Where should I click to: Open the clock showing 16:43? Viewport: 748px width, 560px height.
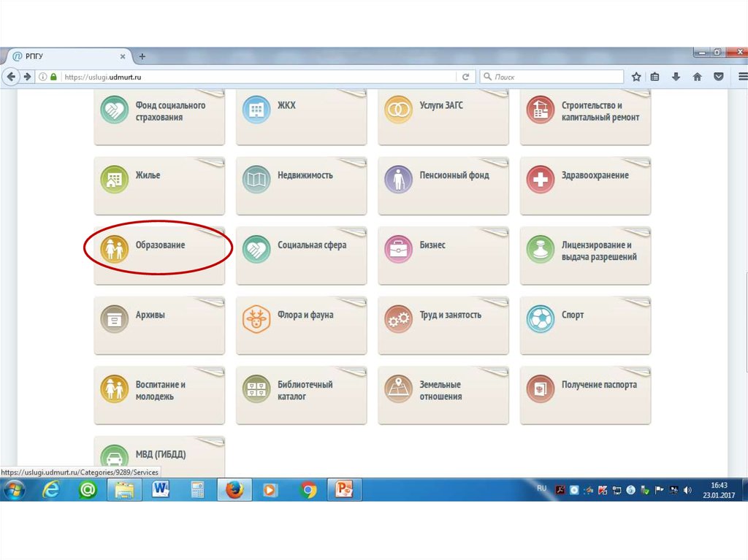click(719, 490)
